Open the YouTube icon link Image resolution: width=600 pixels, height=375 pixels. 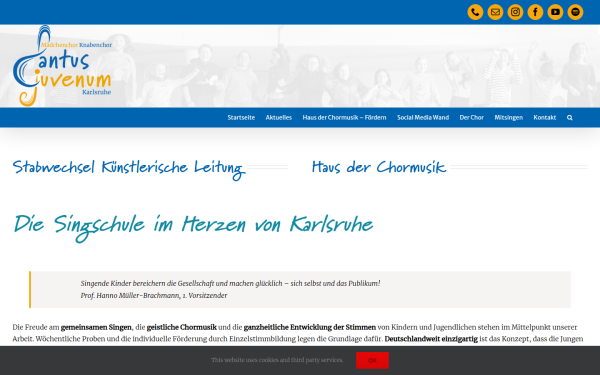click(x=555, y=12)
